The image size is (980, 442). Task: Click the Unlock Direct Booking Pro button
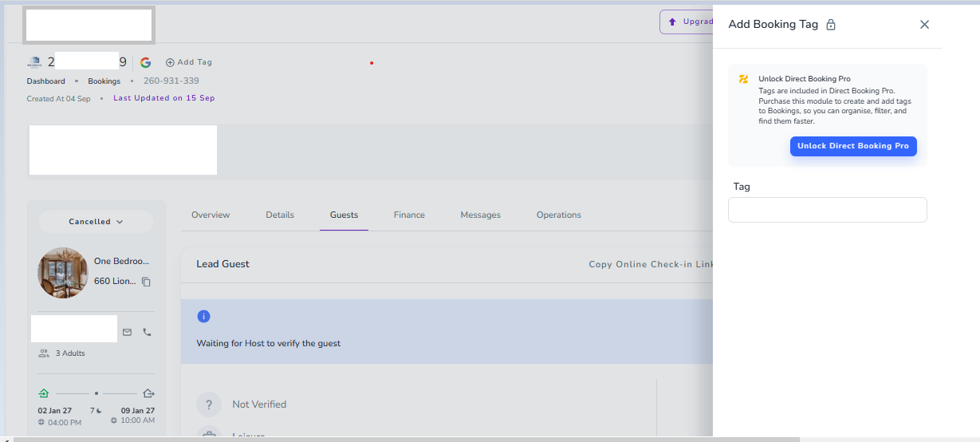pos(853,146)
